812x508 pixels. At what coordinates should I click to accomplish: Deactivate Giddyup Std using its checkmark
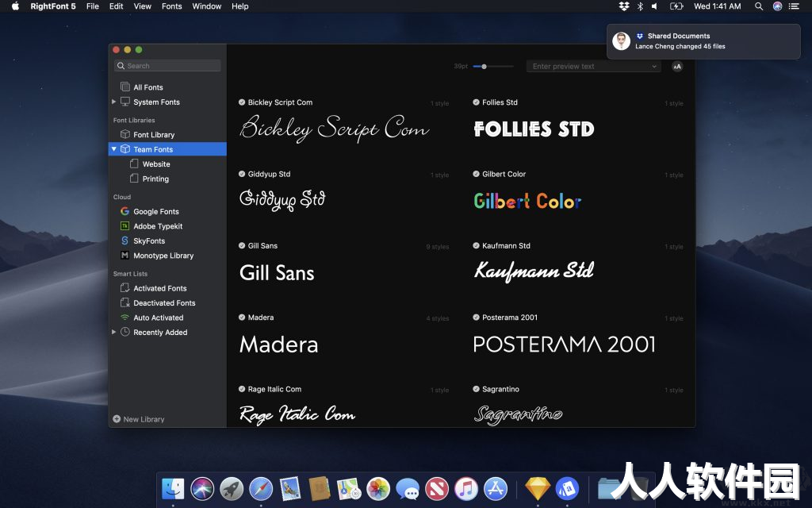(242, 174)
